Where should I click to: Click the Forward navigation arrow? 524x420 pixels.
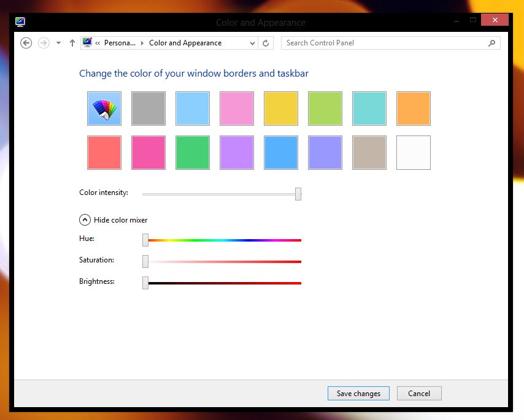click(44, 43)
